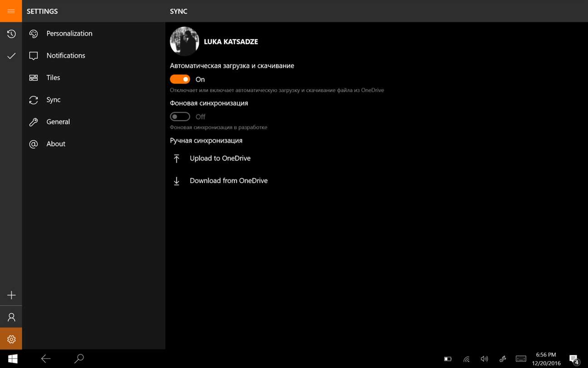Open Personalization settings
The image size is (588, 368).
tap(69, 34)
